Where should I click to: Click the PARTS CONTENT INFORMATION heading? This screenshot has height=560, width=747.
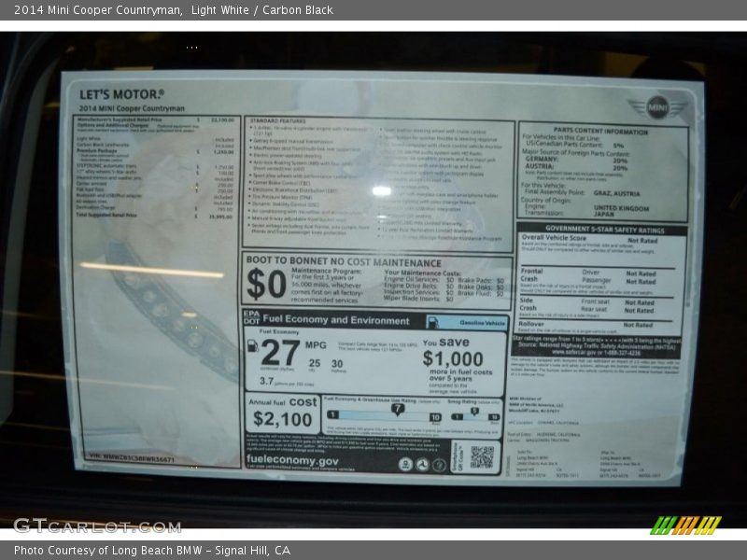tap(600, 131)
